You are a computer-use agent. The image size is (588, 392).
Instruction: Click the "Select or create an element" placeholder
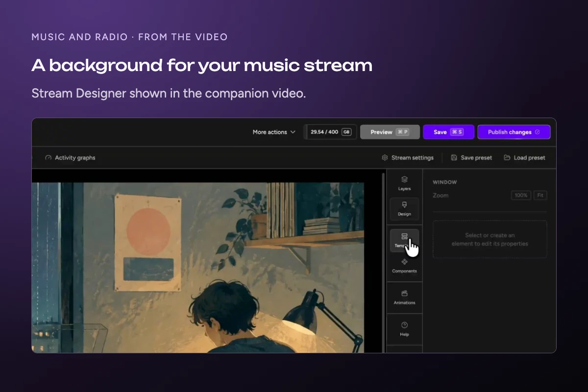click(x=490, y=239)
